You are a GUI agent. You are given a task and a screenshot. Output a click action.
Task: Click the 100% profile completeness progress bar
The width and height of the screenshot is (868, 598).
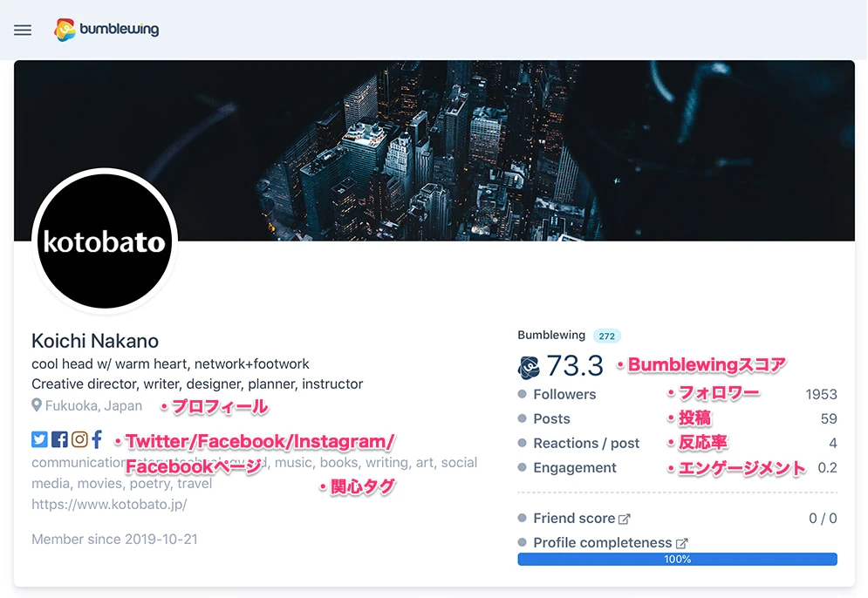[x=677, y=560]
